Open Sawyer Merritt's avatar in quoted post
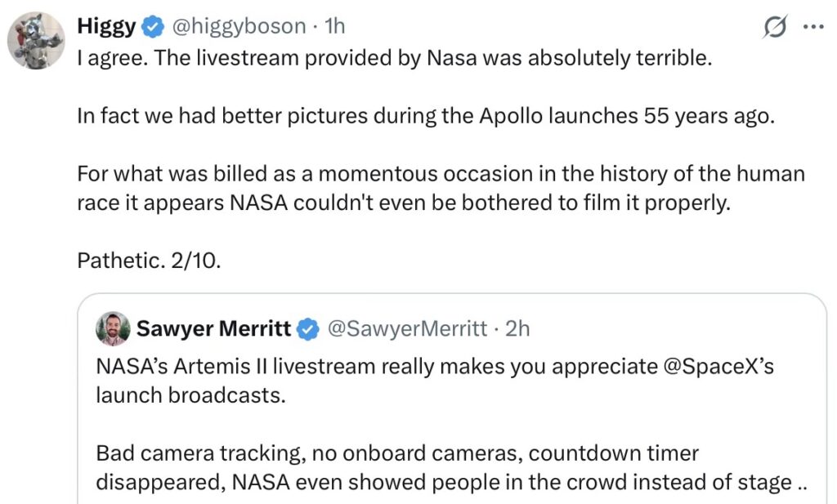 (x=112, y=329)
